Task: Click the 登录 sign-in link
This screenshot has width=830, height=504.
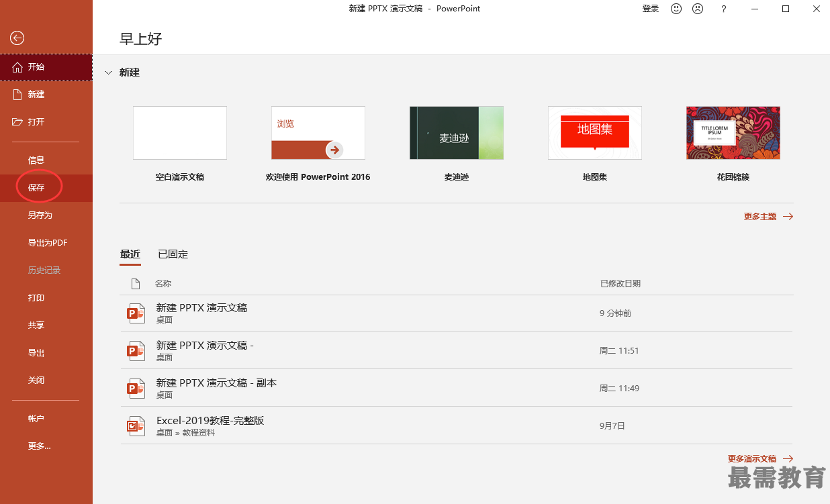Action: click(x=651, y=9)
